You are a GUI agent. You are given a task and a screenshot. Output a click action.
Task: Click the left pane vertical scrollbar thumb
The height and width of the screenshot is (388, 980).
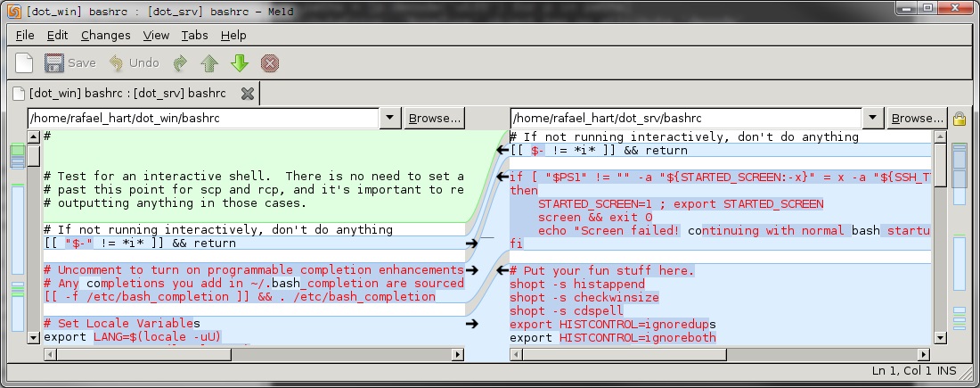(34, 155)
